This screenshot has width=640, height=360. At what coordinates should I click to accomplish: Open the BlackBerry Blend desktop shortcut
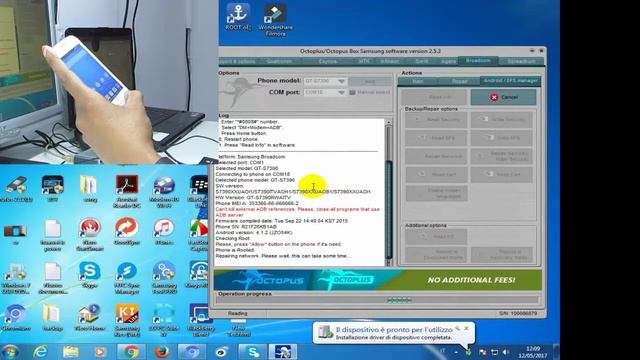pyautogui.click(x=200, y=320)
